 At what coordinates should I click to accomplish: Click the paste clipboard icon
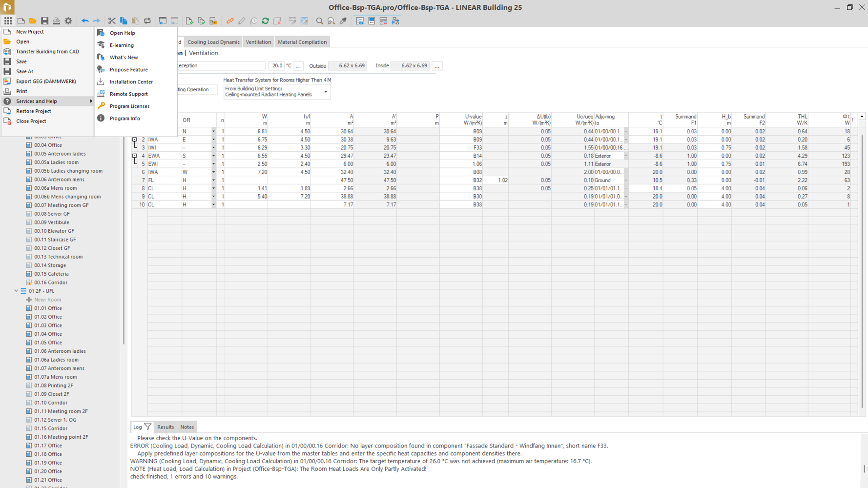coord(135,20)
